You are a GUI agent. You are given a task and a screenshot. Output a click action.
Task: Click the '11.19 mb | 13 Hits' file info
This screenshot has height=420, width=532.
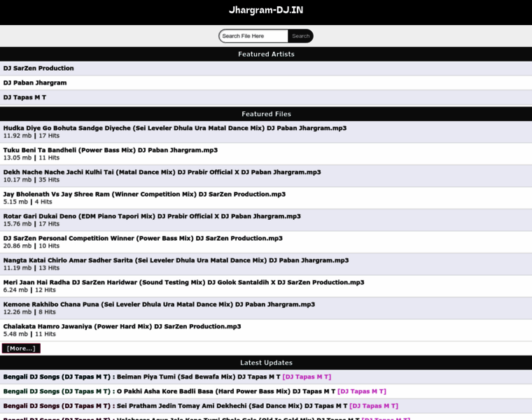tap(31, 268)
